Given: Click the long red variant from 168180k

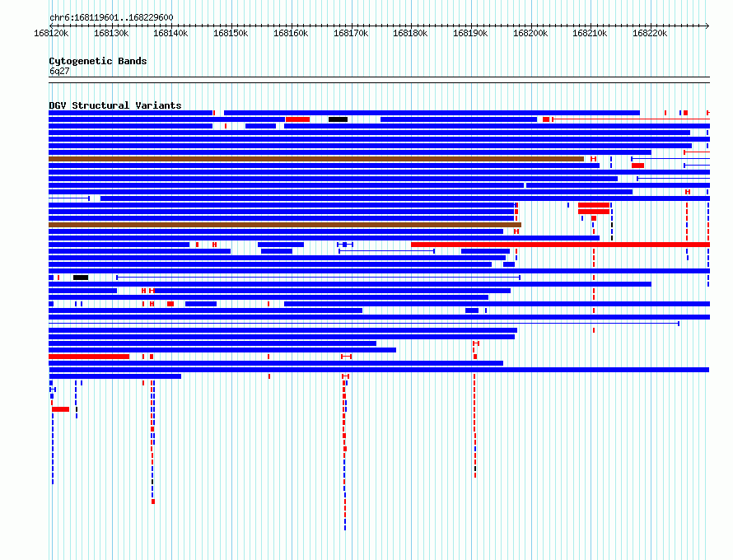Looking at the screenshot, I should [561, 245].
